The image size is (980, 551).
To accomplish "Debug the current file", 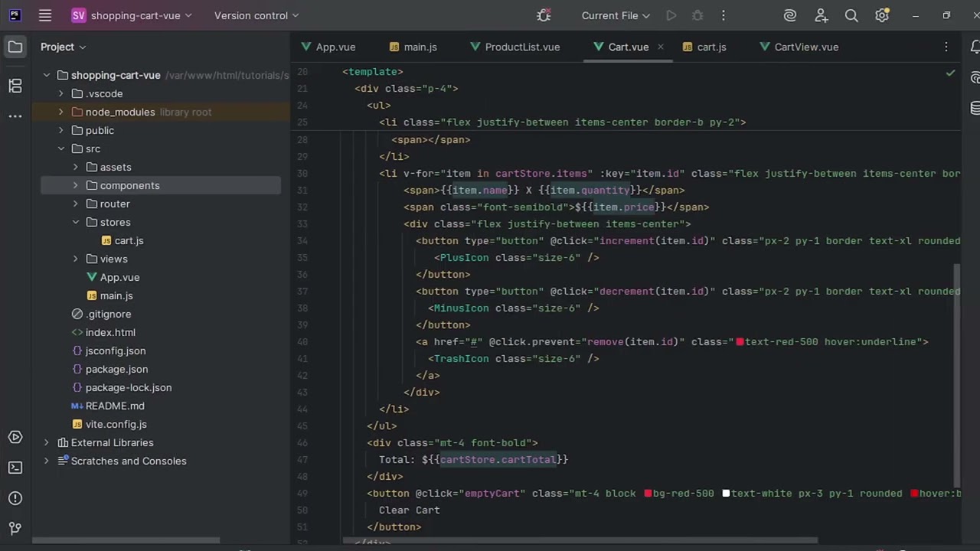I will pyautogui.click(x=697, y=15).
